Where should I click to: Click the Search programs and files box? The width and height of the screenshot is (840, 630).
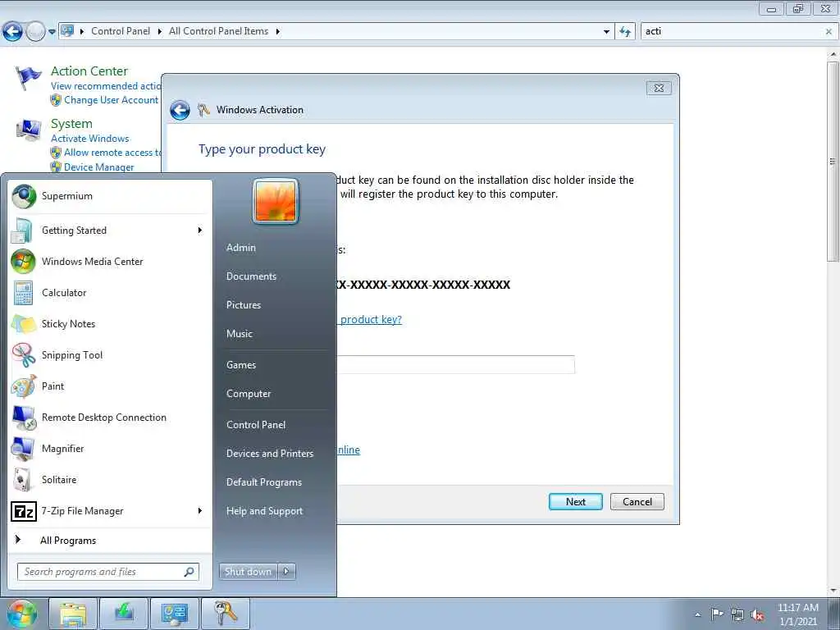tap(107, 572)
